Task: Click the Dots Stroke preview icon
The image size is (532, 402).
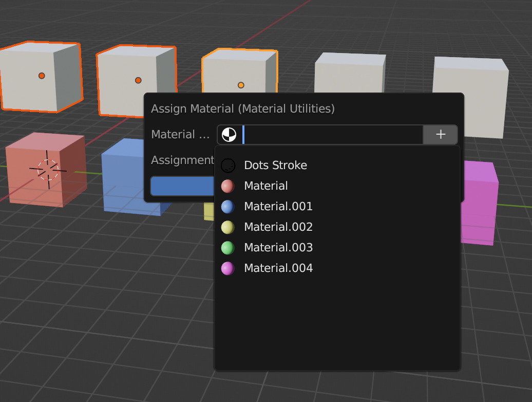Action: pyautogui.click(x=228, y=165)
